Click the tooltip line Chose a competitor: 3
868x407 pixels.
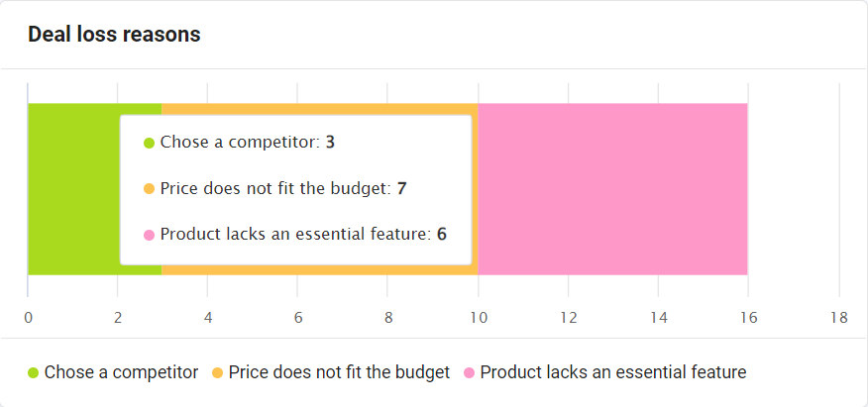pyautogui.click(x=239, y=143)
